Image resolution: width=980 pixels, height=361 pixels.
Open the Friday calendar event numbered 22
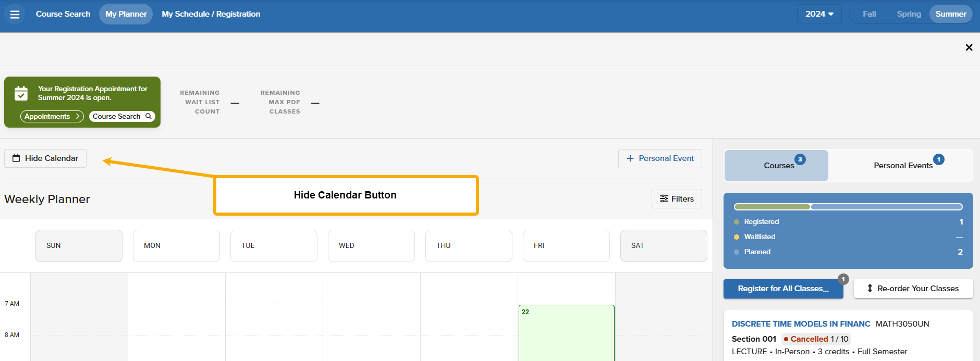567,333
